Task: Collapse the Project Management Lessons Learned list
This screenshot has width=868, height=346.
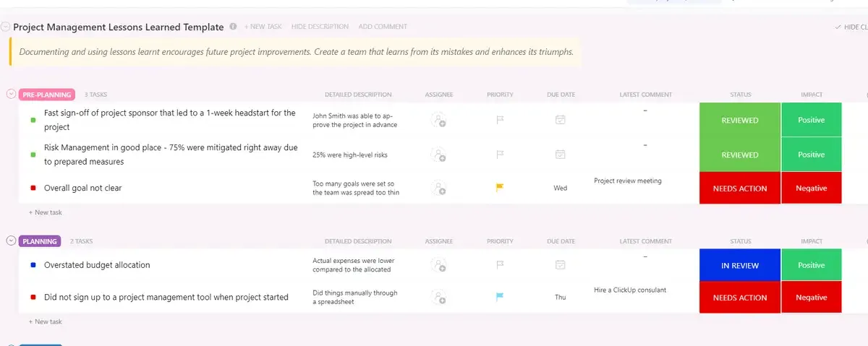Action: pyautogui.click(x=6, y=27)
